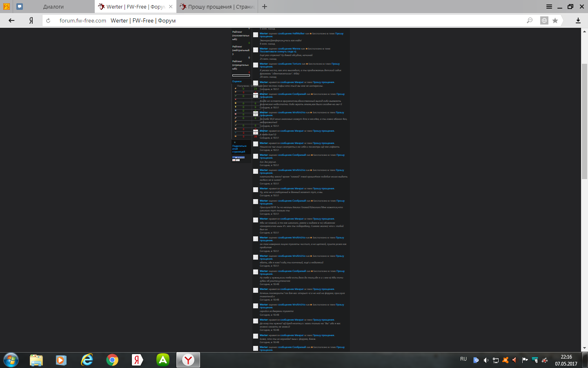The width and height of the screenshot is (588, 368).
Task: Open the browser hamburger menu
Action: click(x=549, y=7)
